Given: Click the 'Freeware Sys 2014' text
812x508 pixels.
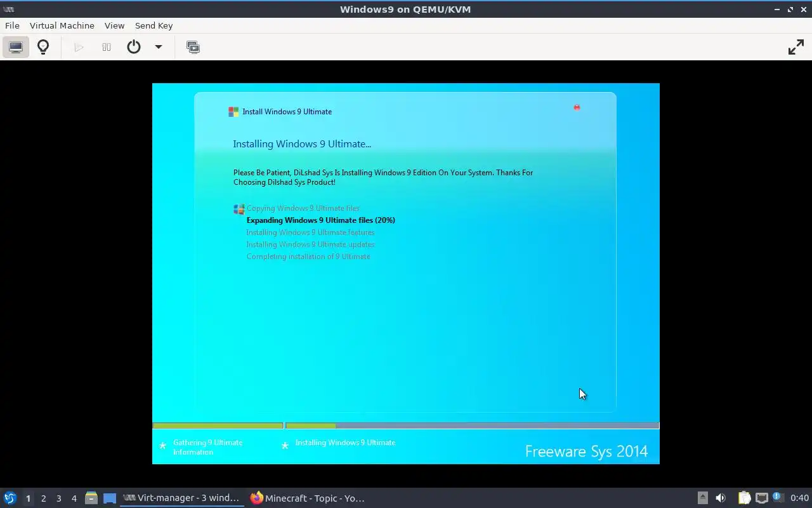Looking at the screenshot, I should pyautogui.click(x=586, y=451).
